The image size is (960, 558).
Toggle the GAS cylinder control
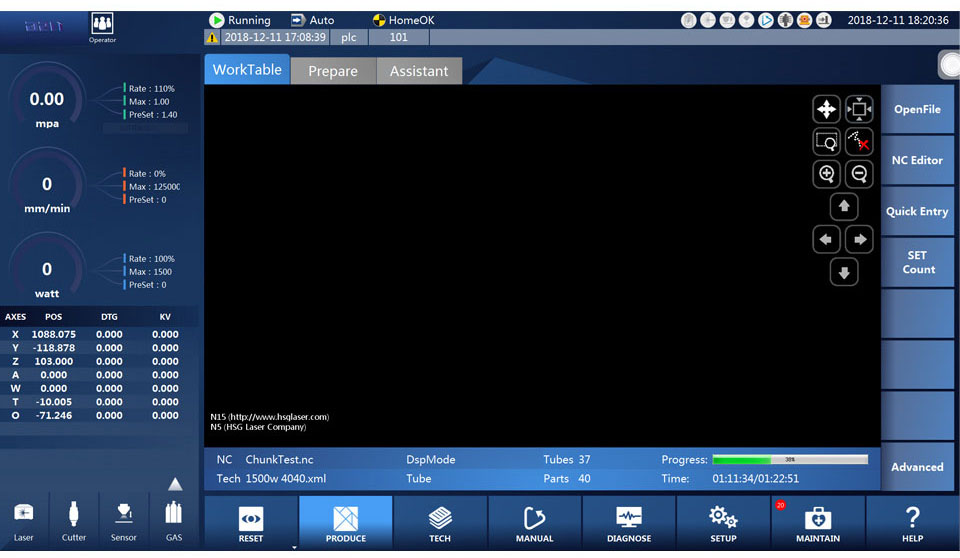173,518
